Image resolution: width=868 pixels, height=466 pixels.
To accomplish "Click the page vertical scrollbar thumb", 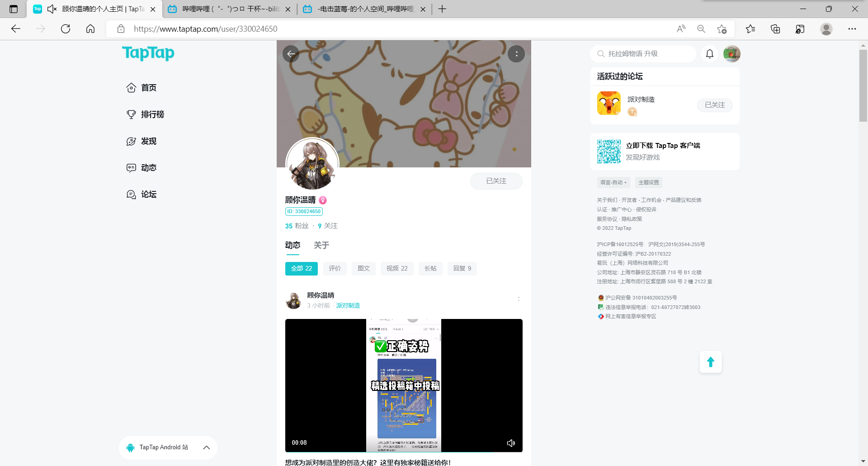I will [863, 86].
